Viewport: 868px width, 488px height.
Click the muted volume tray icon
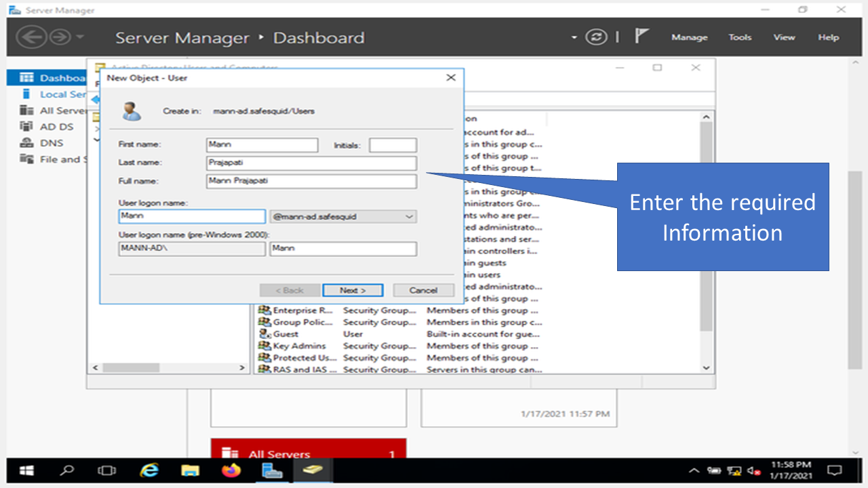(753, 470)
